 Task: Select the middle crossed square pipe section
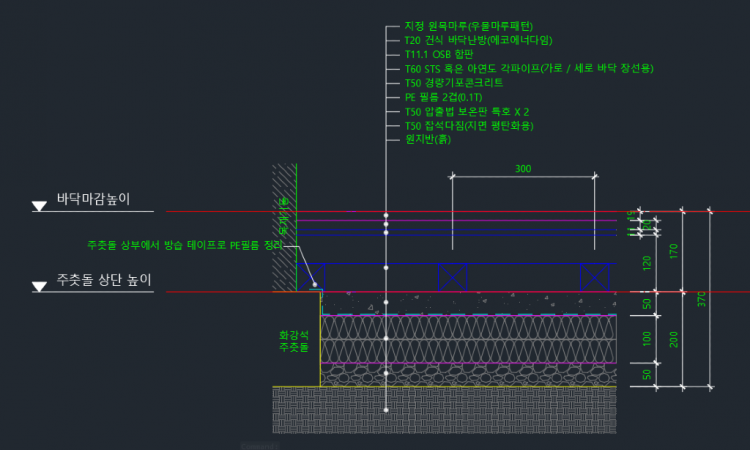(x=453, y=278)
